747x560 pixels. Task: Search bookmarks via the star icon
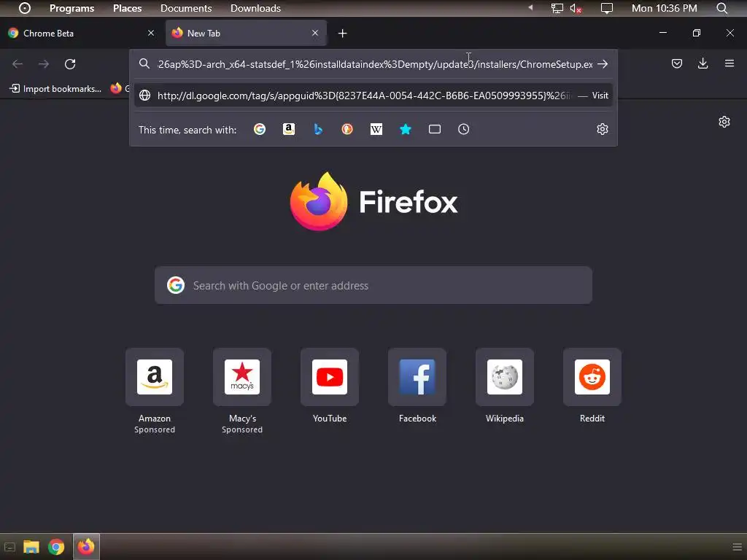click(406, 129)
